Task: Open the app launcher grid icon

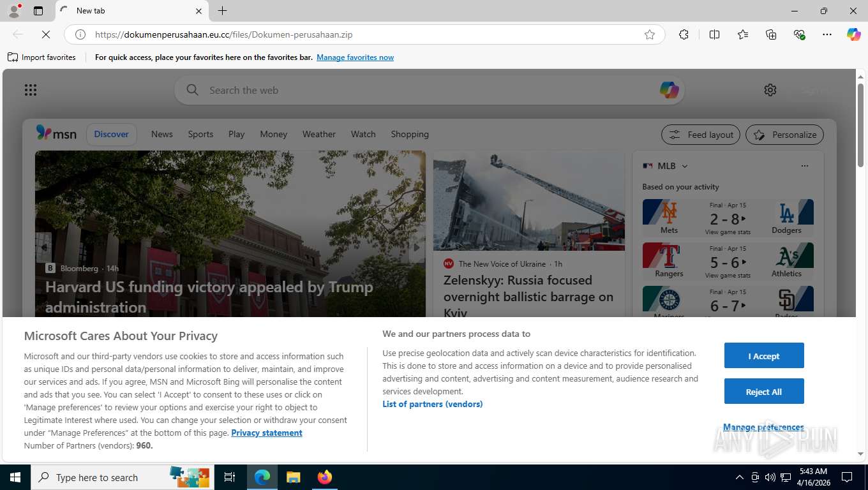Action: coord(31,90)
